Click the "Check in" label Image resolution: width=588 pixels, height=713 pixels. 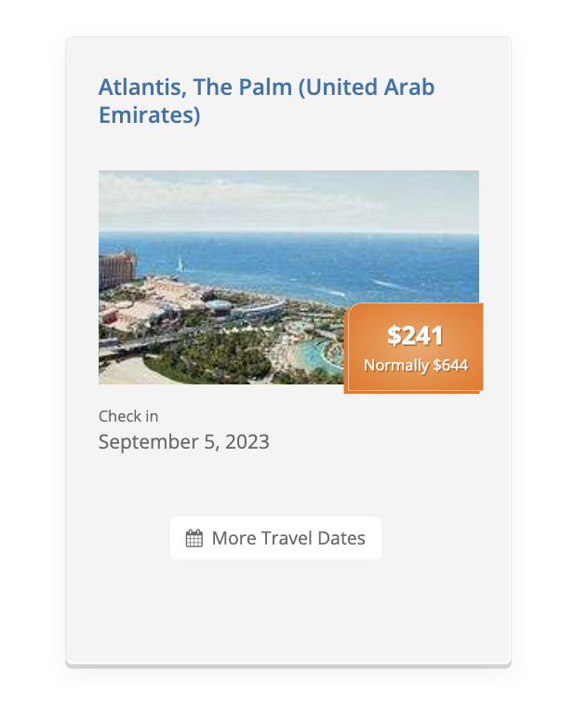(128, 416)
